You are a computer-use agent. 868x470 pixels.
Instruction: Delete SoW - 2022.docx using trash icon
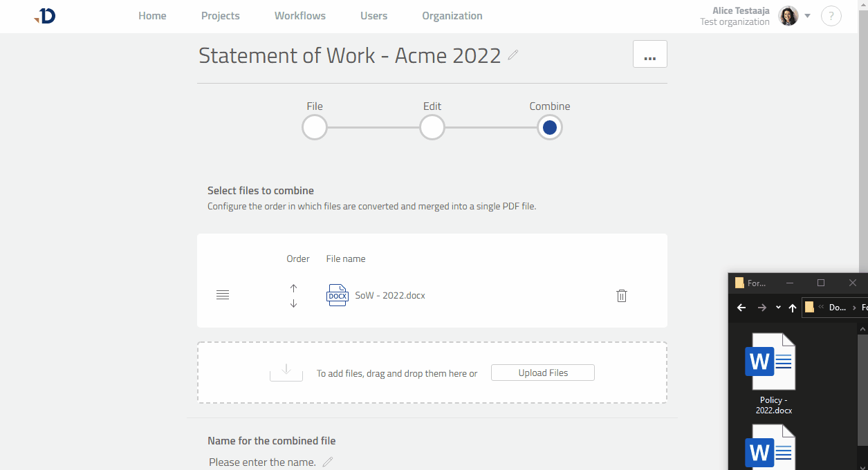coord(621,296)
